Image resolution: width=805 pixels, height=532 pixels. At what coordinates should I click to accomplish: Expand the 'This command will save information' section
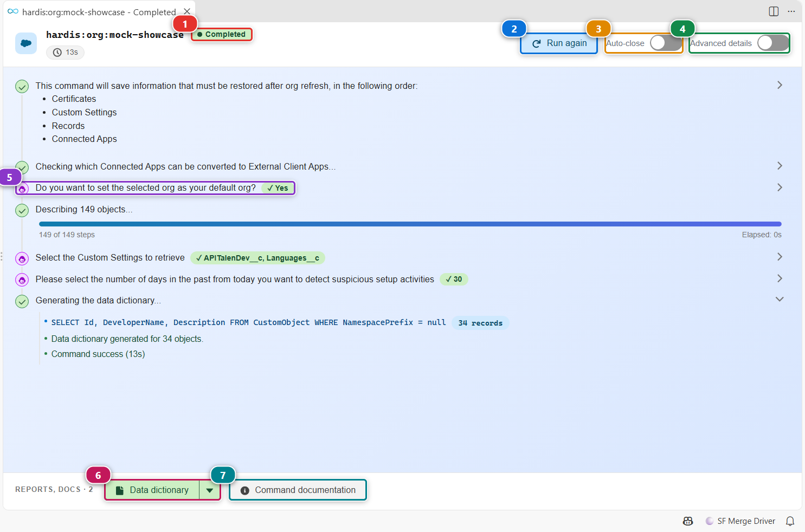coord(780,85)
